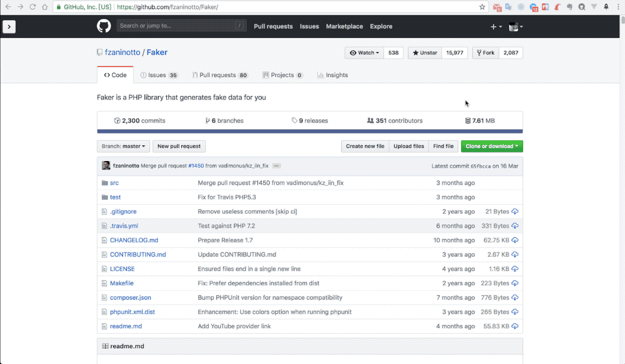Reload the page with the refresh icon
This screenshot has width=625, height=364.
(x=32, y=7)
